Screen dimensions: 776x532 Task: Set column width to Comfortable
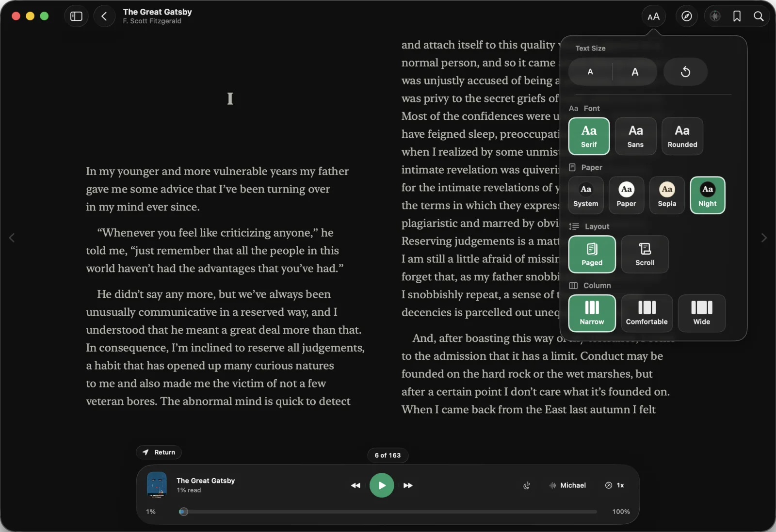click(647, 313)
